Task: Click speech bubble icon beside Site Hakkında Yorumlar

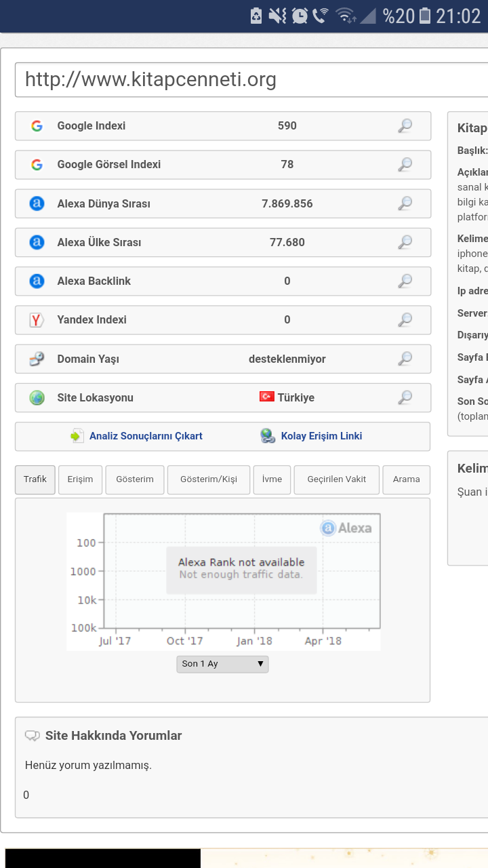Action: 32,736
